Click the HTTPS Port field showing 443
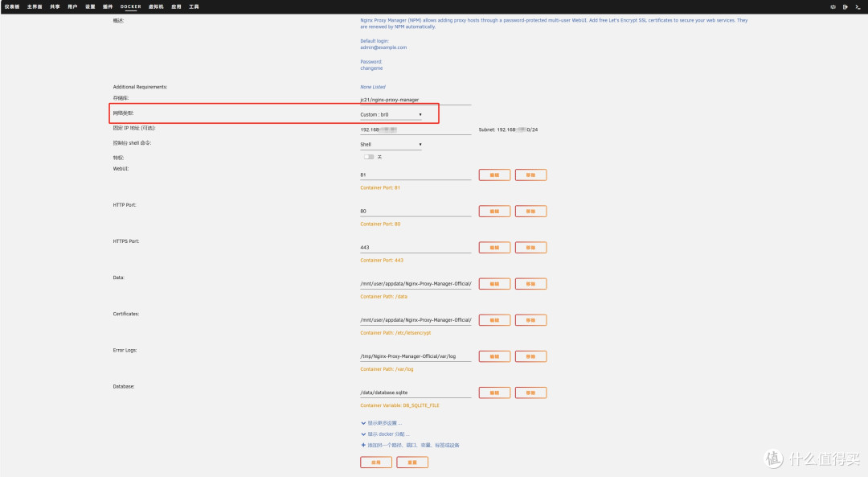This screenshot has width=868, height=477. click(x=416, y=248)
